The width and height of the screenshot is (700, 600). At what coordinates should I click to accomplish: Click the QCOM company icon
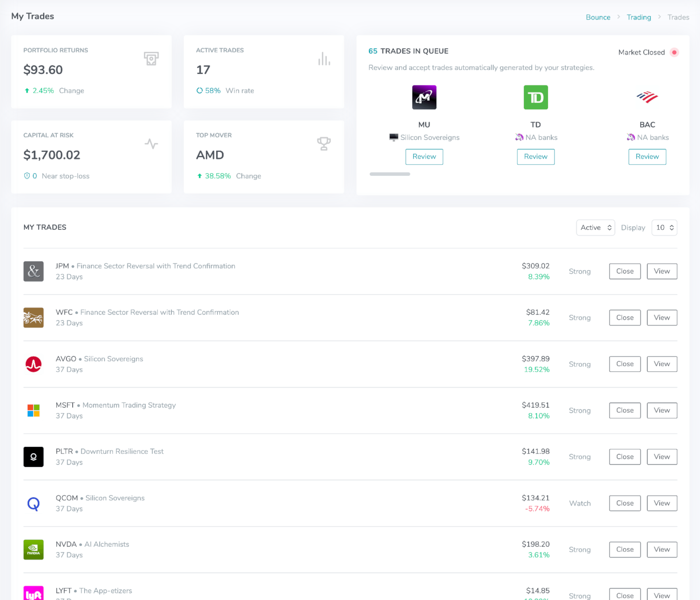click(x=33, y=503)
